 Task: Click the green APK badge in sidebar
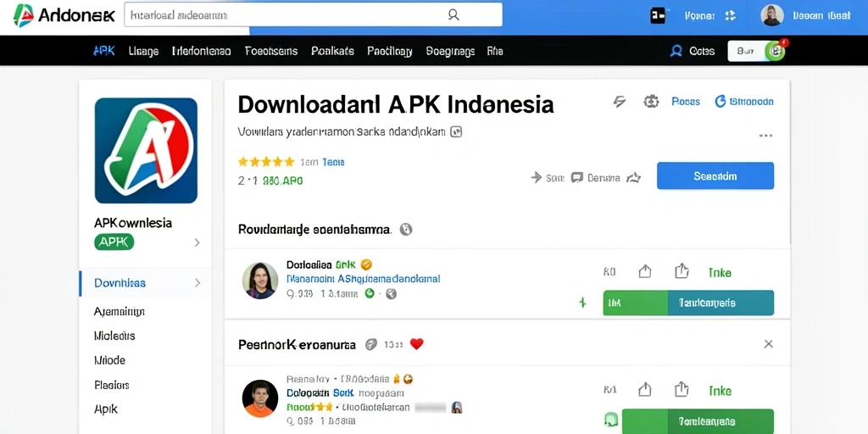tap(114, 242)
